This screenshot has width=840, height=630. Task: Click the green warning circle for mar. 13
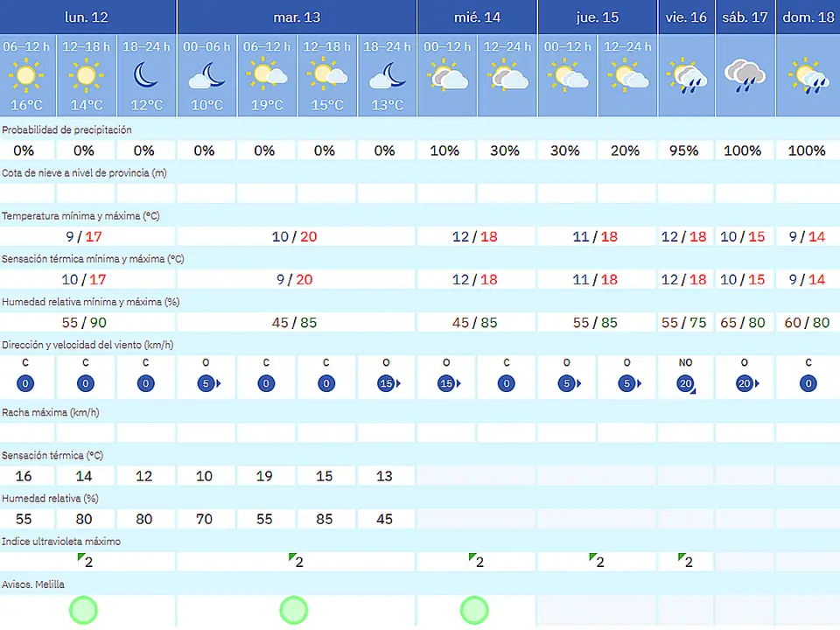coord(294,610)
